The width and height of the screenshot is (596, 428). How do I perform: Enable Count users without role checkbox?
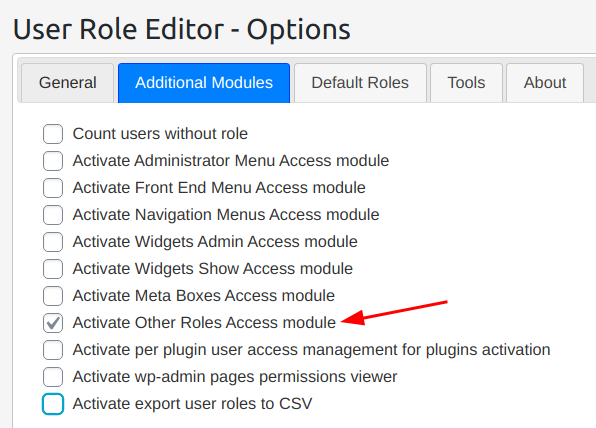pos(53,134)
